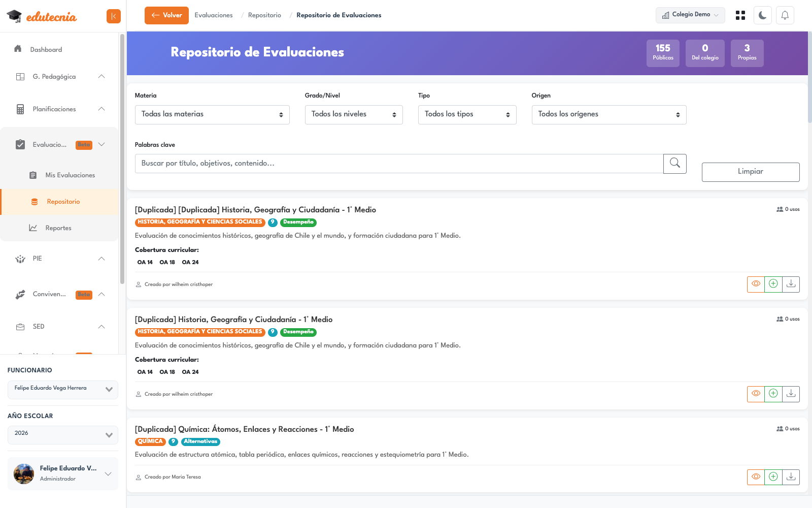Screen dimensions: 812x508
Task: Click the second card's Desempeño tag
Action: tap(298, 332)
